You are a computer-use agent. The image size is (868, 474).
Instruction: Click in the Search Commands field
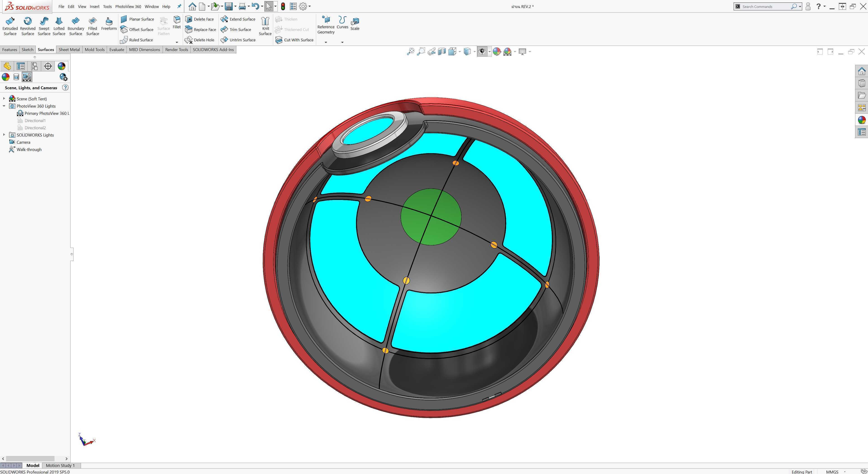pos(765,6)
